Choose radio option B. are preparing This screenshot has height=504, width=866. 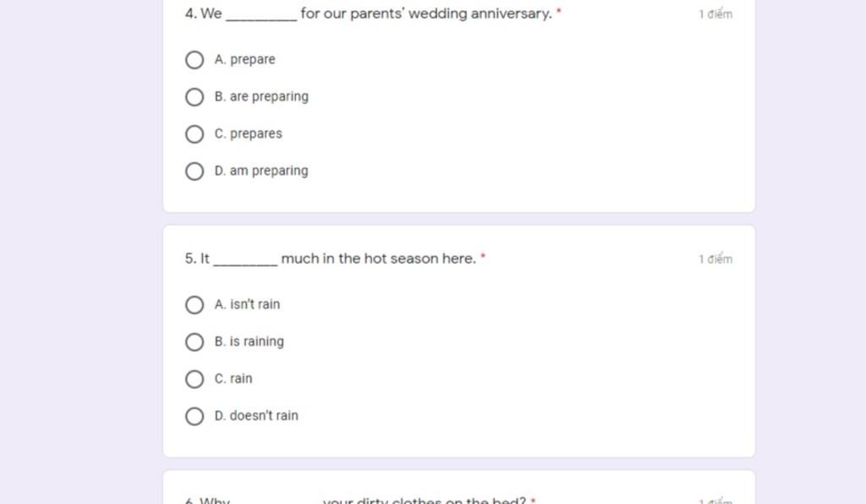[x=195, y=97]
